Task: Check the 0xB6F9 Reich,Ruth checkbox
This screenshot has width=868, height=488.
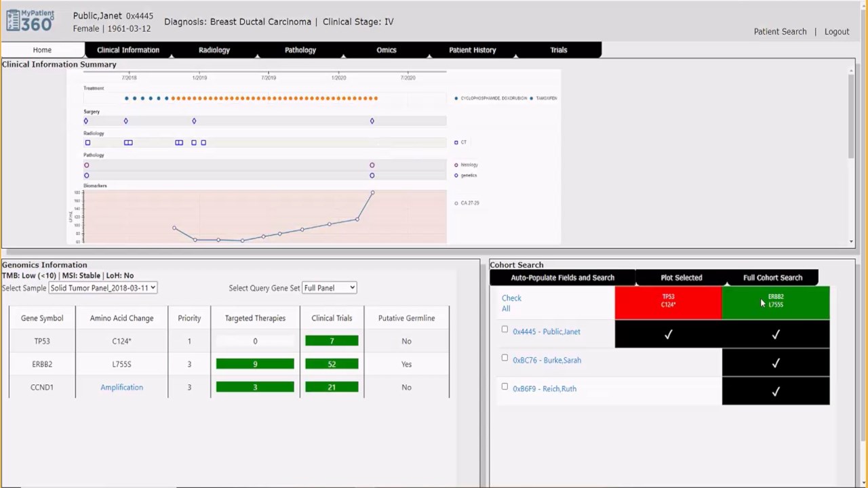Action: tap(505, 386)
